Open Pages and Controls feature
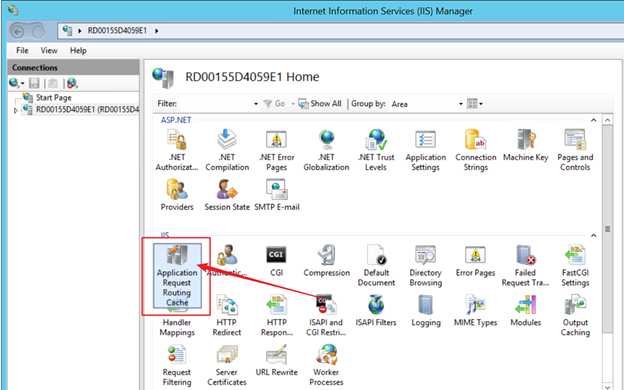624x390 pixels. click(x=575, y=150)
